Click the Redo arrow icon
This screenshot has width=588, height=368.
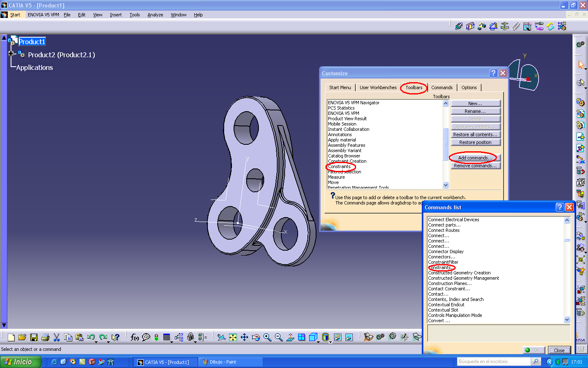click(x=103, y=337)
